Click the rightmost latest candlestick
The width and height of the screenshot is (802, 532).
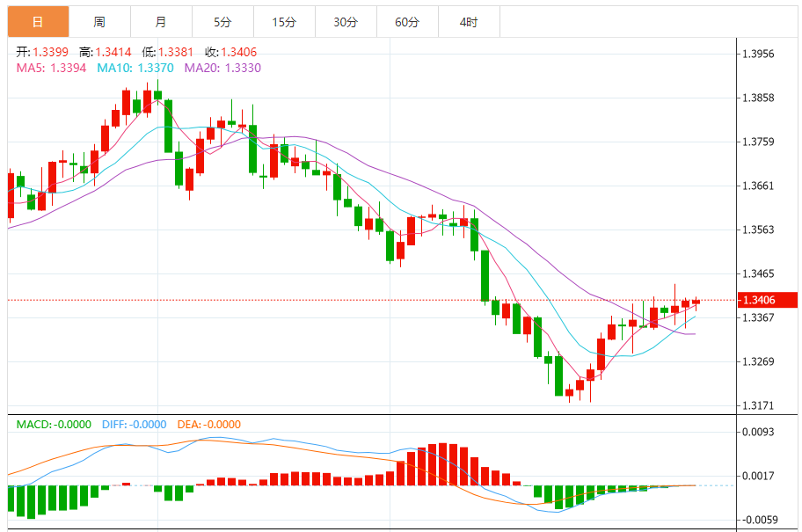(696, 302)
